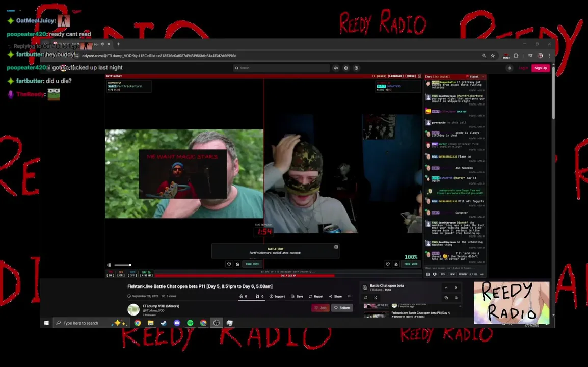
Task: Click the right contestant heart icon
Action: click(388, 264)
